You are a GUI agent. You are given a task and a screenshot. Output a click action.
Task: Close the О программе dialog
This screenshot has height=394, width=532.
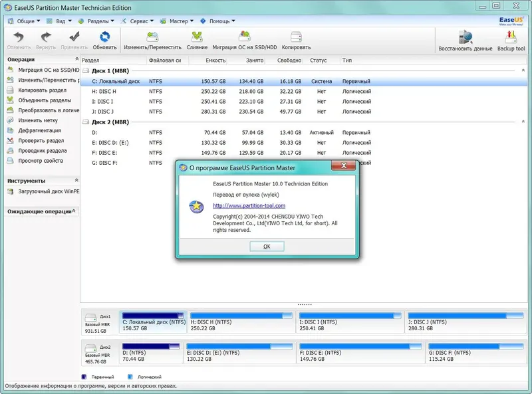(x=343, y=165)
